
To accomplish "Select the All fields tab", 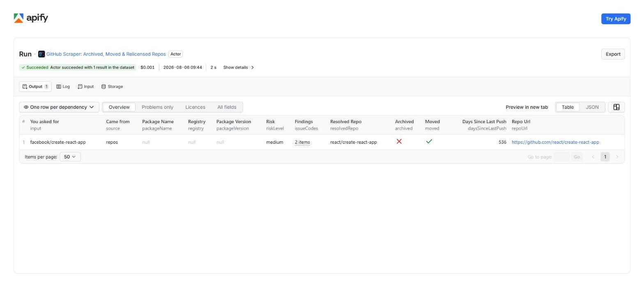I will tap(227, 107).
